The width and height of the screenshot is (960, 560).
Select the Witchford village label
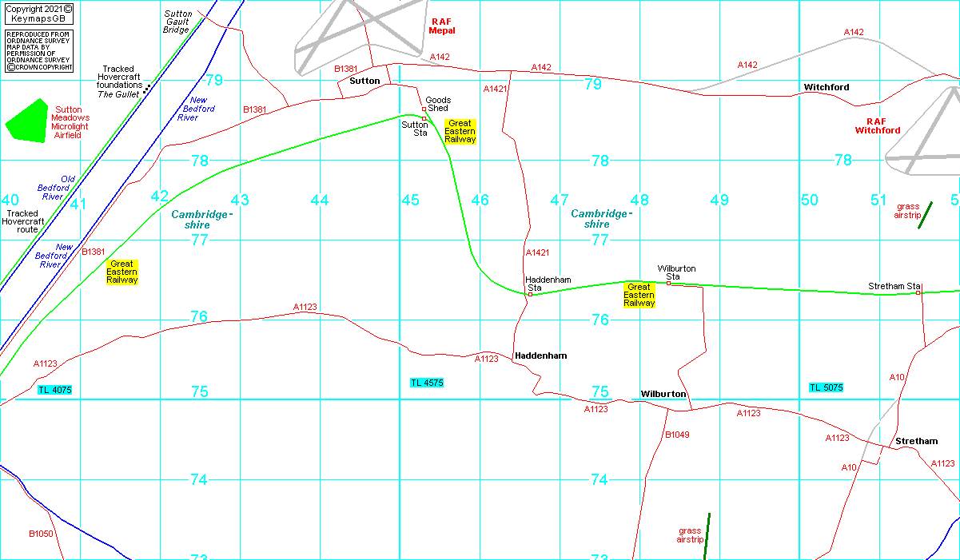coord(827,87)
